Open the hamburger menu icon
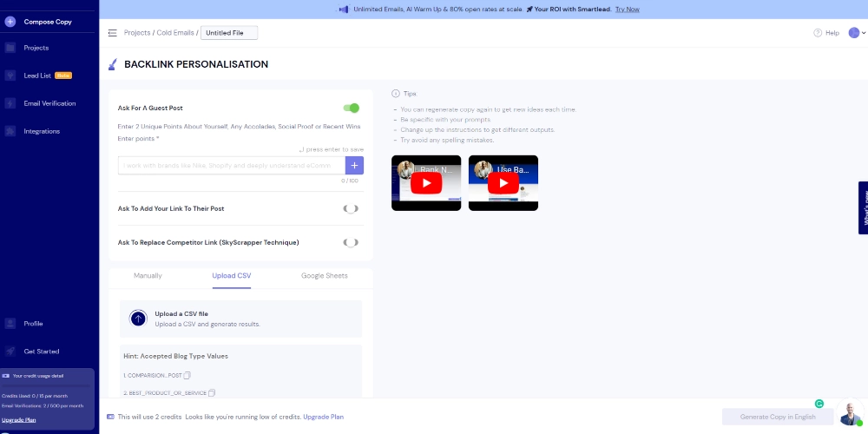This screenshot has height=434, width=868. coord(112,33)
